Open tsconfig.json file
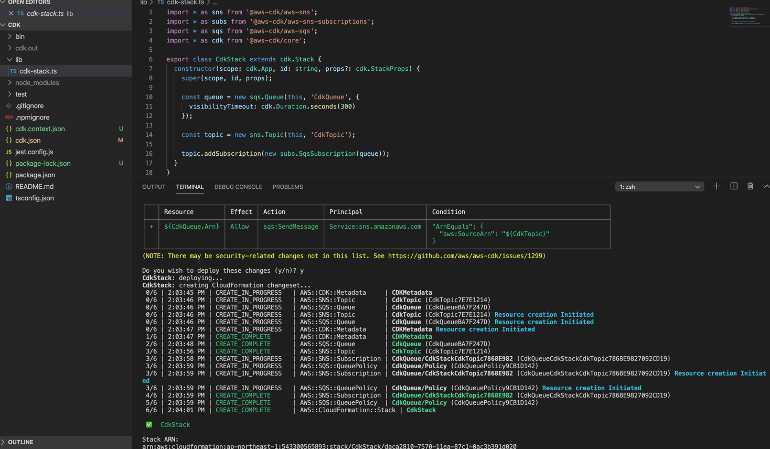Screen dimensions: 770x449 34,198
